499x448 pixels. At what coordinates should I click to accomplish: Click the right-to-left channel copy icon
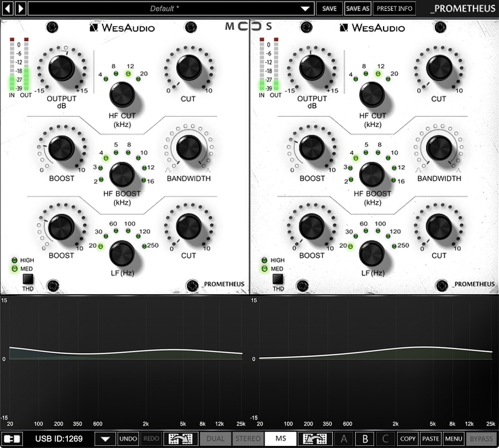pyautogui.click(x=316, y=439)
